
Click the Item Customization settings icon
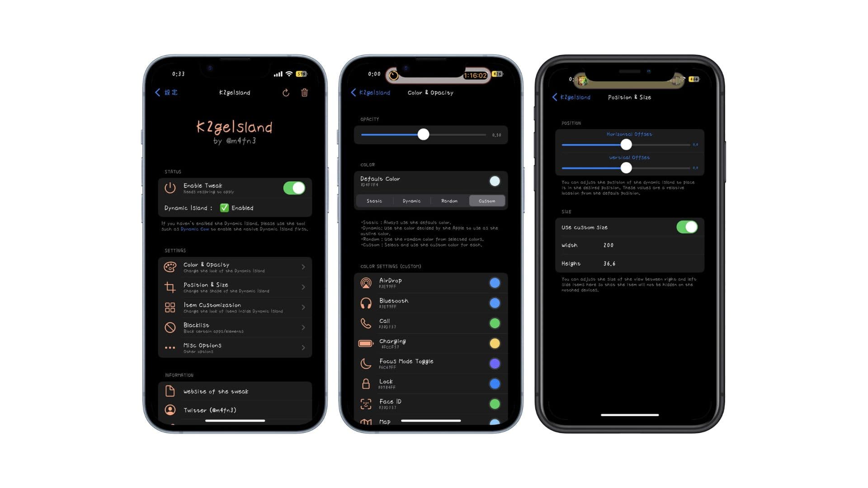click(170, 307)
